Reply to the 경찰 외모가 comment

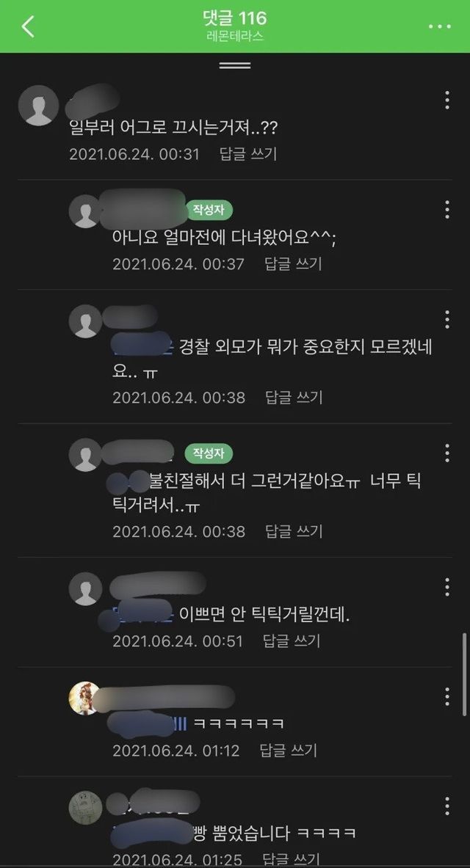tap(293, 398)
